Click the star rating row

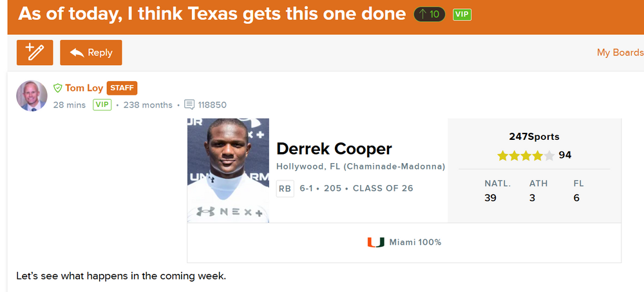pyautogui.click(x=525, y=155)
